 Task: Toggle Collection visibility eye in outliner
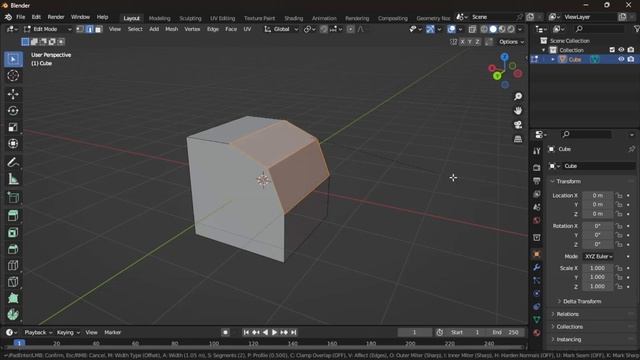pyautogui.click(x=621, y=50)
